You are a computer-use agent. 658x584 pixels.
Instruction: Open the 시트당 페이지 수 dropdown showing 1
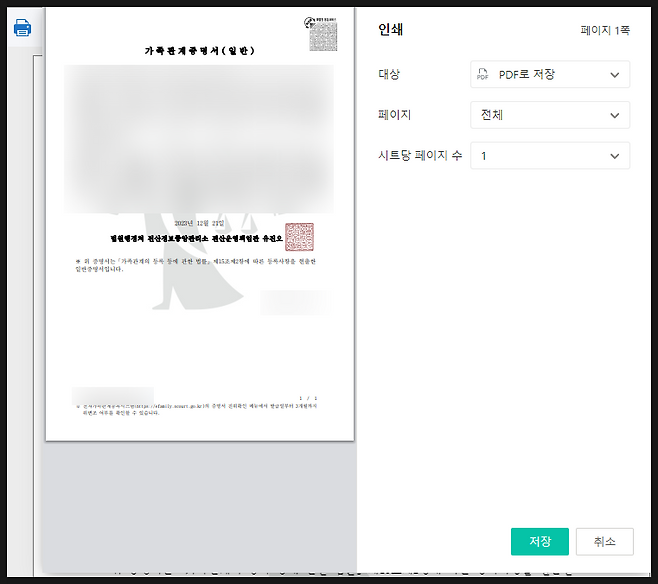[x=549, y=157]
